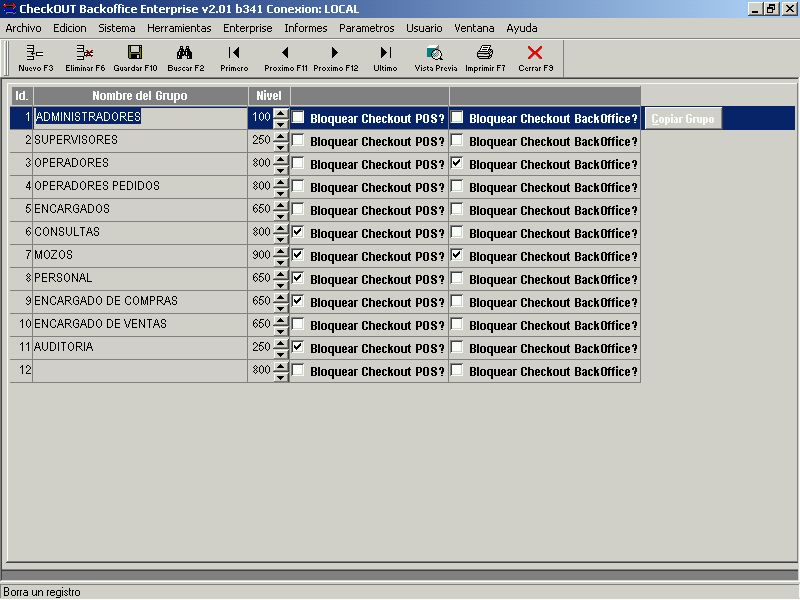This screenshot has width=800, height=600.
Task: Decrease Nivel for CONSULTAS with down arrow
Action: [x=281, y=239]
